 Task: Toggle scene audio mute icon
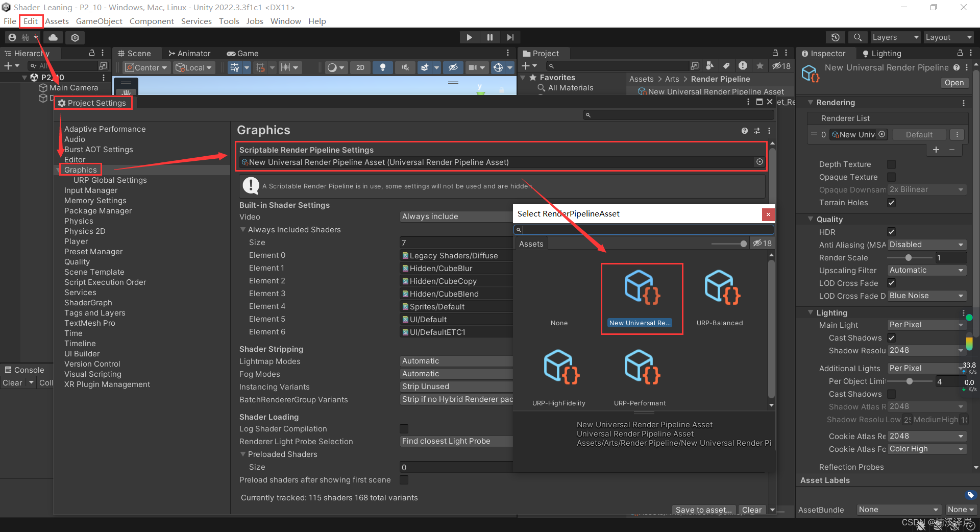pos(405,67)
